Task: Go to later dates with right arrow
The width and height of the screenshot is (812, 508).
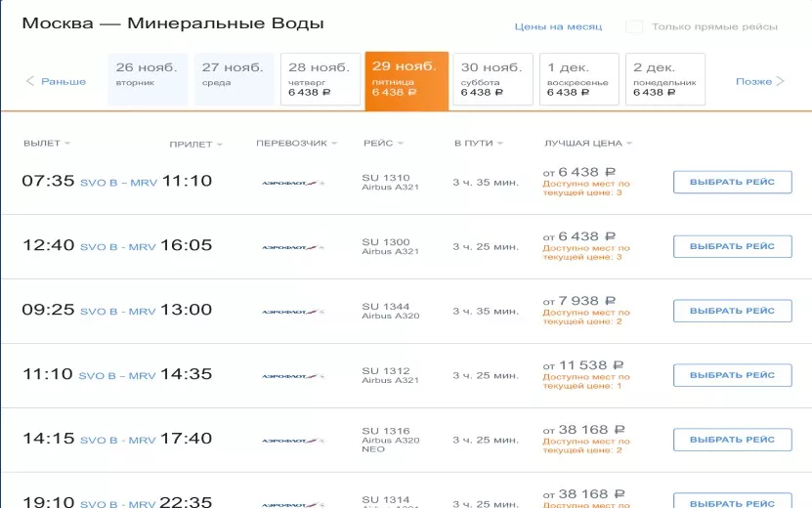Action: tap(780, 81)
